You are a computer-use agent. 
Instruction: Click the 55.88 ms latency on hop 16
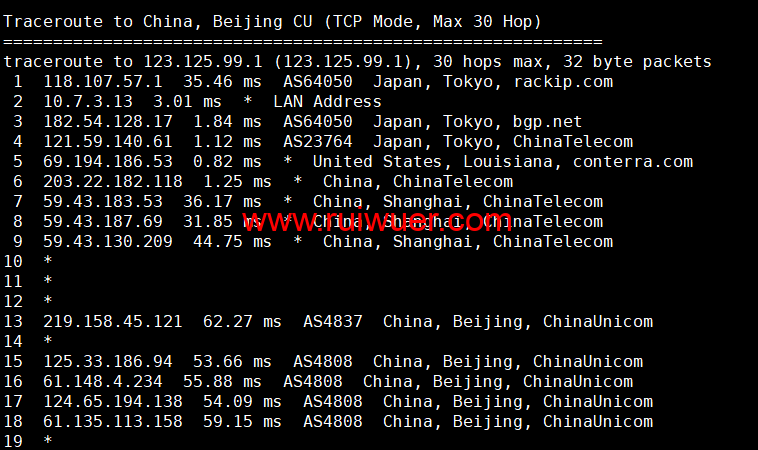point(222,381)
